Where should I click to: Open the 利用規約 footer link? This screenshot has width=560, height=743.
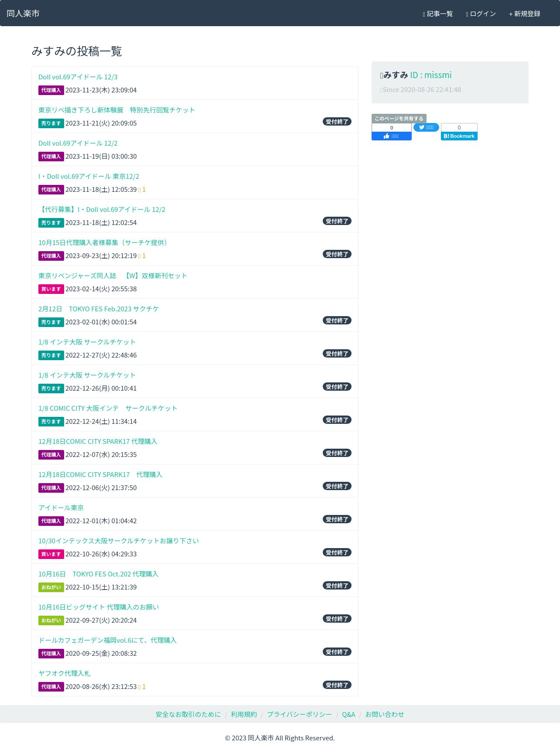click(x=244, y=714)
